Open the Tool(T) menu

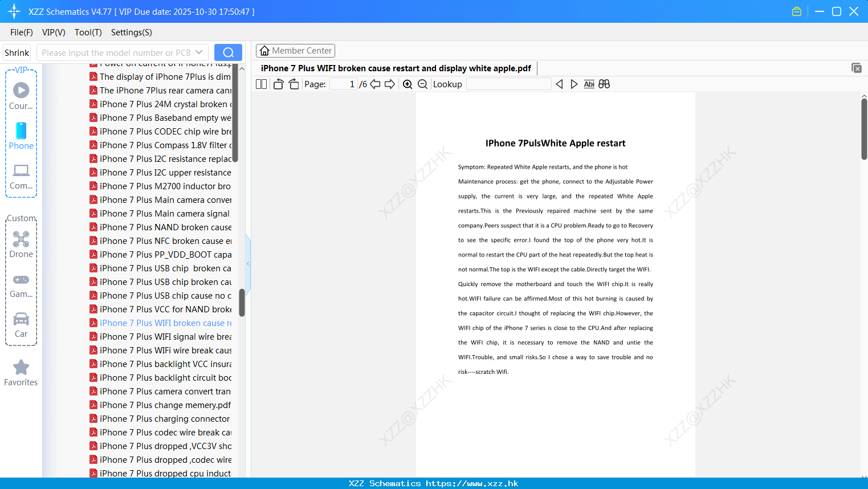coord(88,32)
